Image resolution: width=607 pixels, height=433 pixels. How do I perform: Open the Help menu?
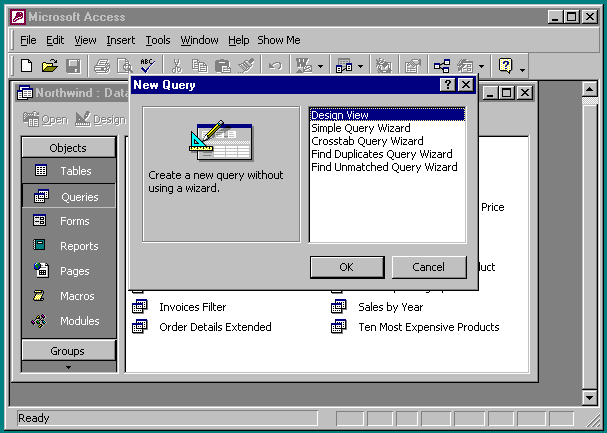pos(238,40)
